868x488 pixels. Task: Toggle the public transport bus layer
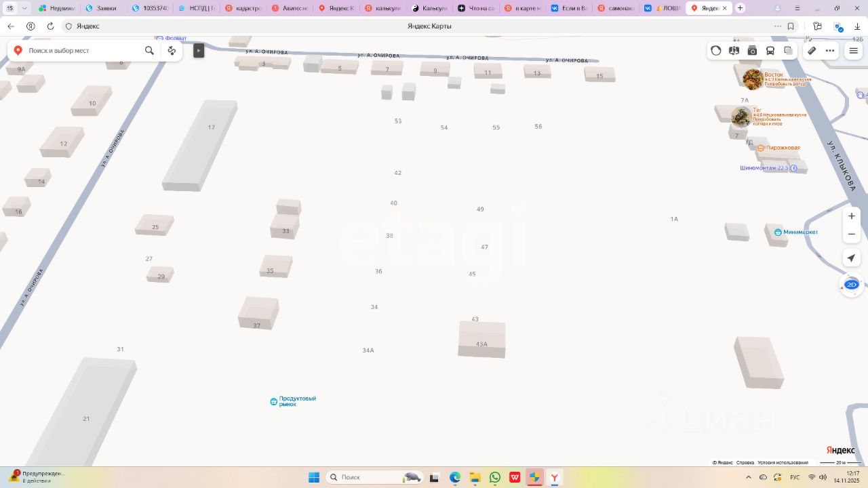[x=770, y=50]
